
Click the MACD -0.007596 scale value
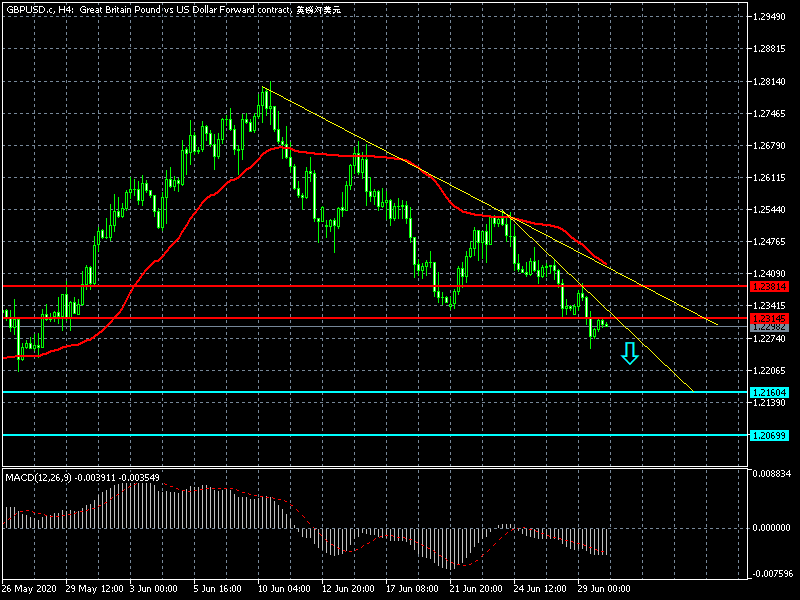tap(774, 574)
